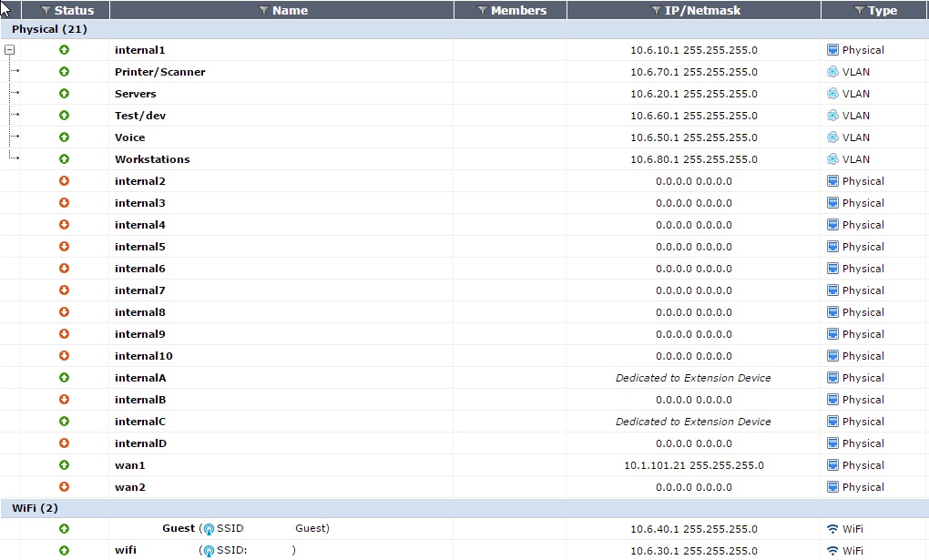The width and height of the screenshot is (929, 560).
Task: Click the Type column filter icon
Action: click(x=860, y=11)
